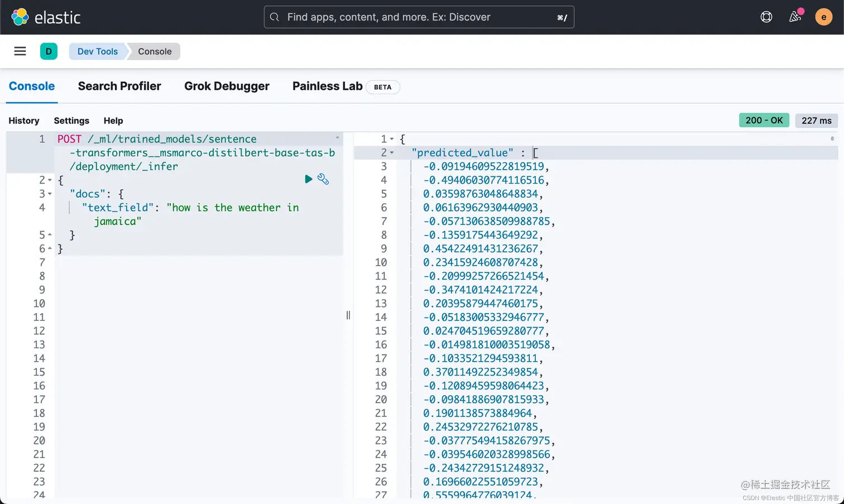Viewport: 844px width, 504px height.
Task: Click response line number 20
Action: pyautogui.click(x=381, y=400)
